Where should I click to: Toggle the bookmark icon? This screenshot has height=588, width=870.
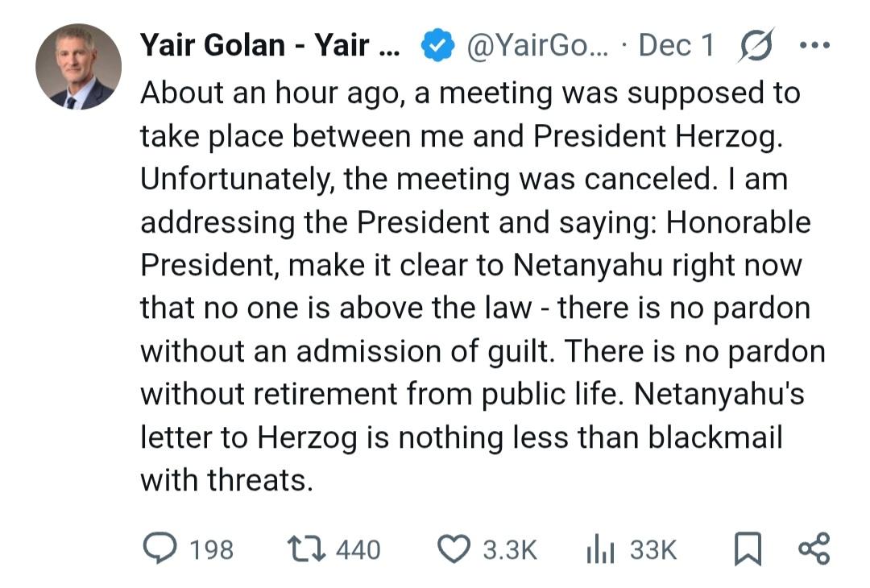(748, 549)
